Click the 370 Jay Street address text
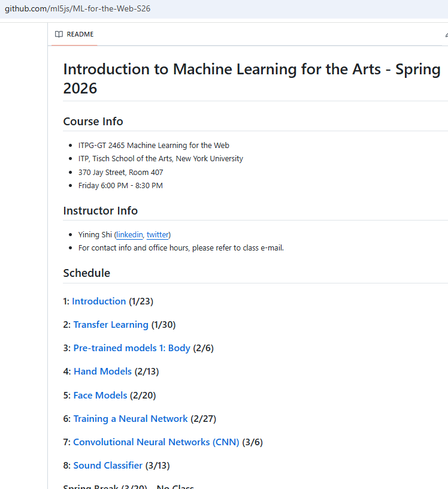This screenshot has height=489, width=448. 120,172
